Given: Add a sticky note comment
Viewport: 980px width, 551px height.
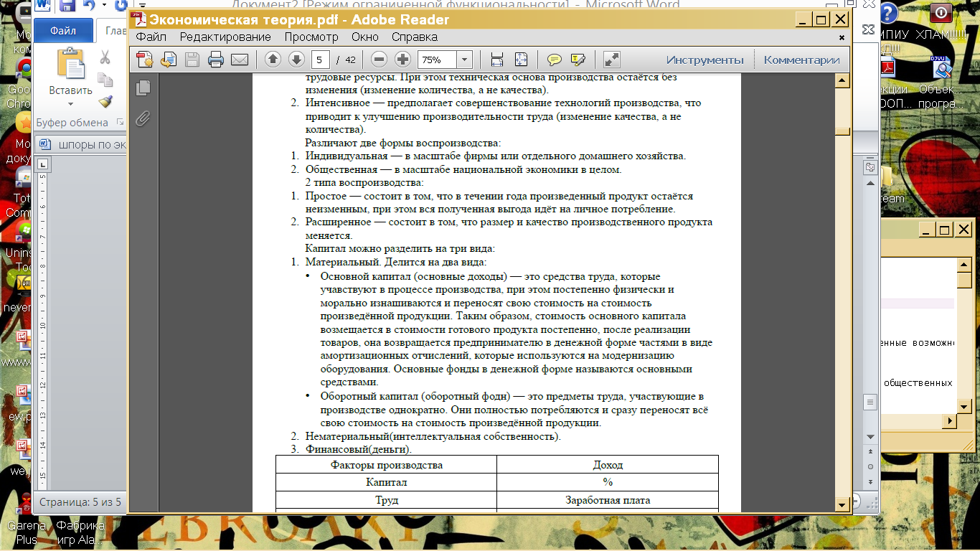Looking at the screenshot, I should tap(555, 60).
